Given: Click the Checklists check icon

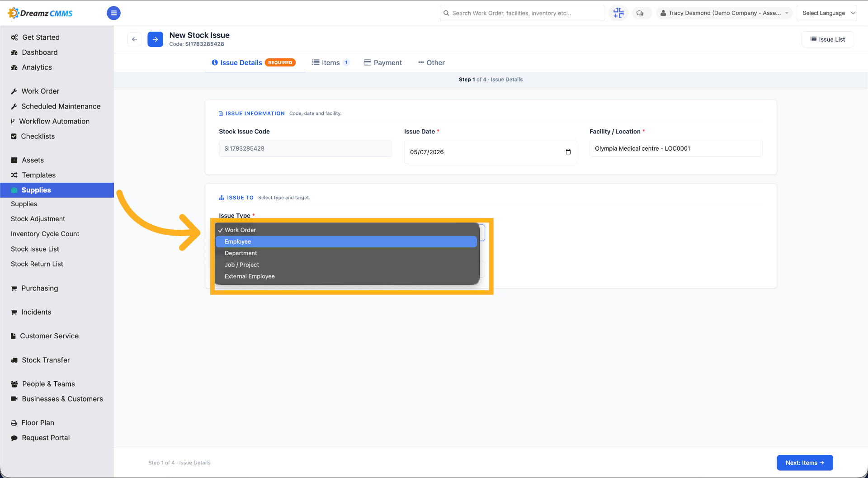Looking at the screenshot, I should click(14, 136).
